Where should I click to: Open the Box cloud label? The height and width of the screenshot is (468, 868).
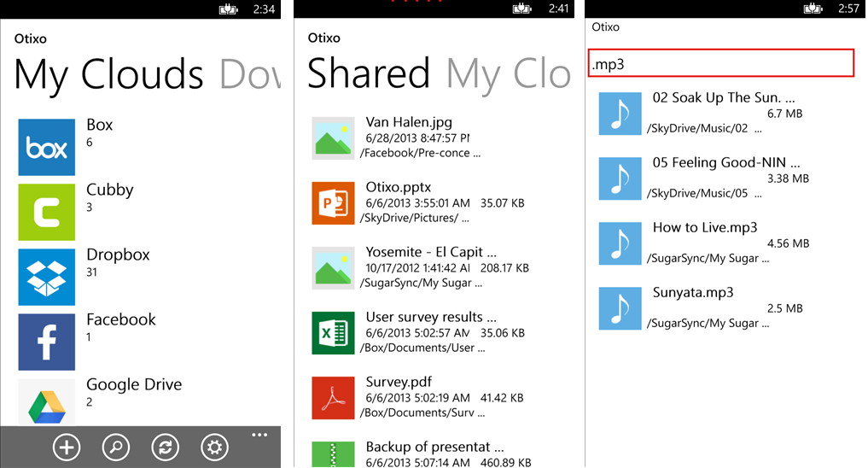pos(100,125)
